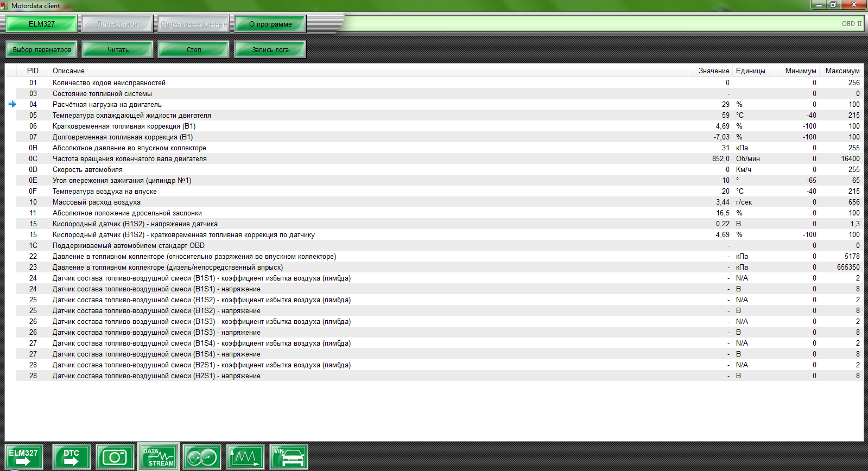868x471 pixels.
Task: Select row Датчик состава смеси (B2S1) - напряжение
Action: point(440,375)
